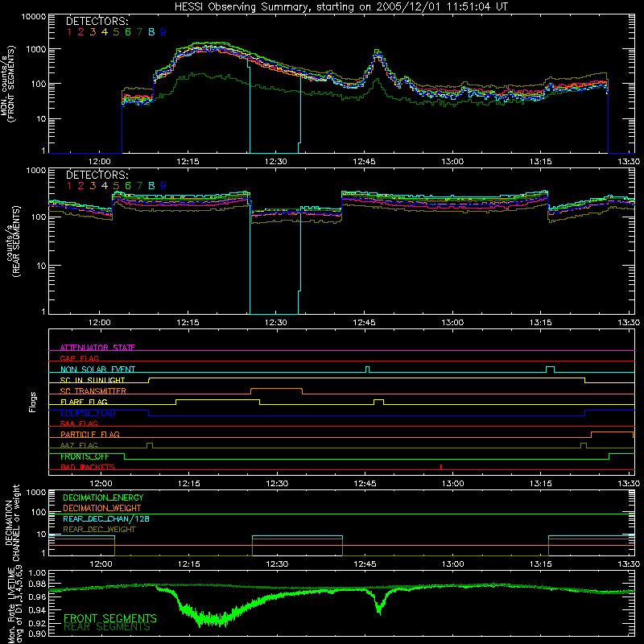Select green detector 6 in front segments legend
644x644 pixels.
[128, 32]
